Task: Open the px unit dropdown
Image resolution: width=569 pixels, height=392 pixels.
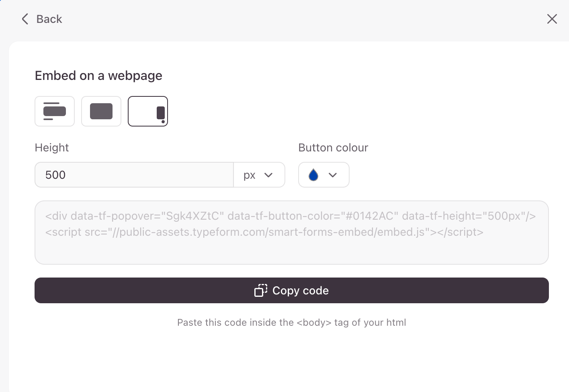Action: coord(250,175)
